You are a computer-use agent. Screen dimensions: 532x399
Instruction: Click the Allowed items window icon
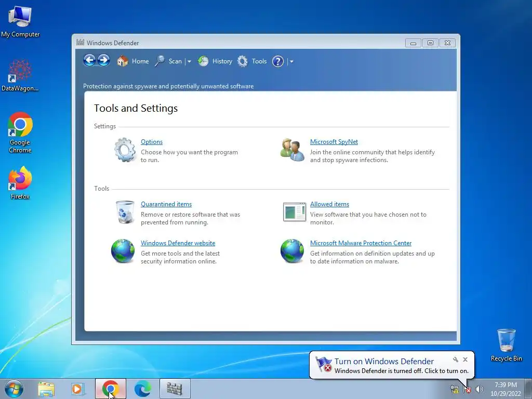tap(294, 212)
